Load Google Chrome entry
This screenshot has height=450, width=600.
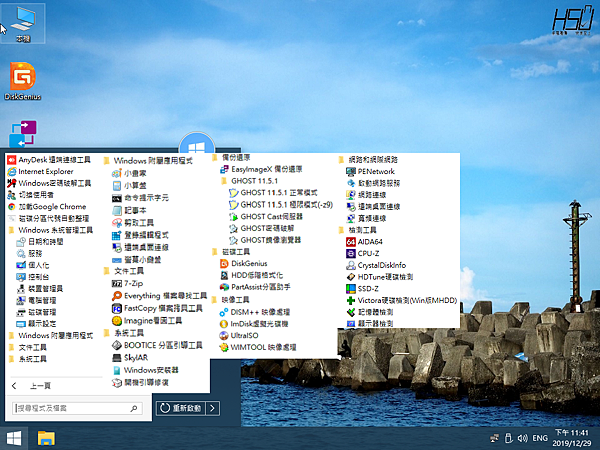47,207
